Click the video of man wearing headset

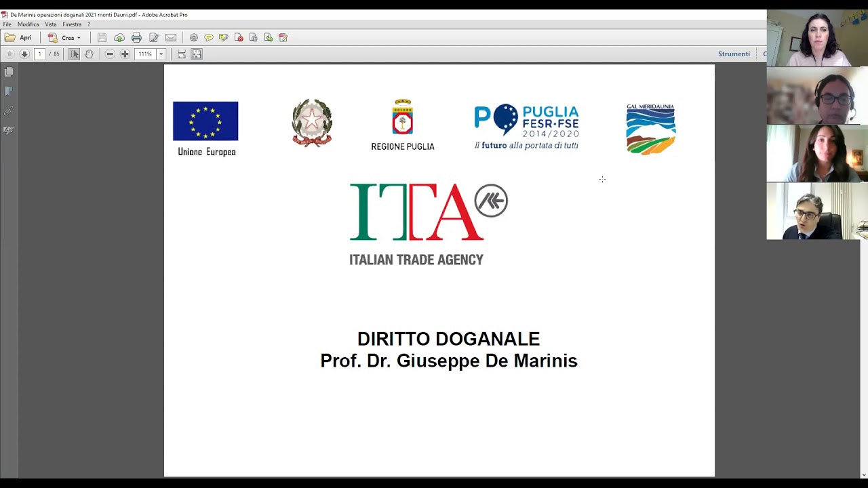tap(817, 96)
